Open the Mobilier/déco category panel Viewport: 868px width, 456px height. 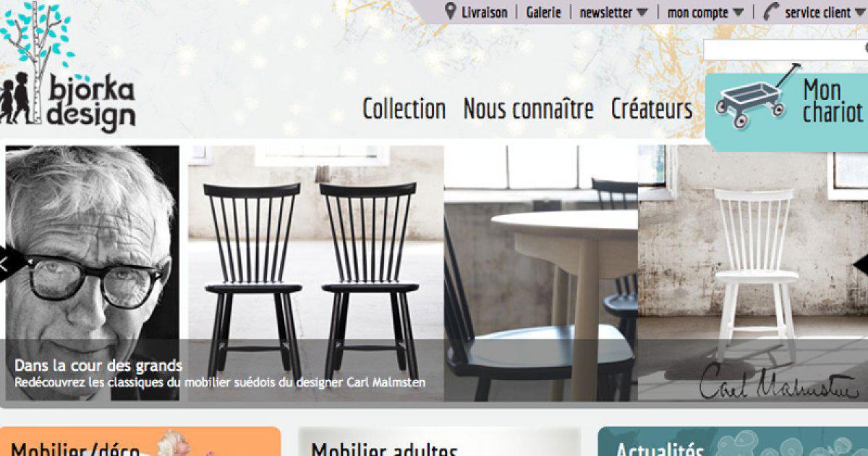(x=140, y=442)
